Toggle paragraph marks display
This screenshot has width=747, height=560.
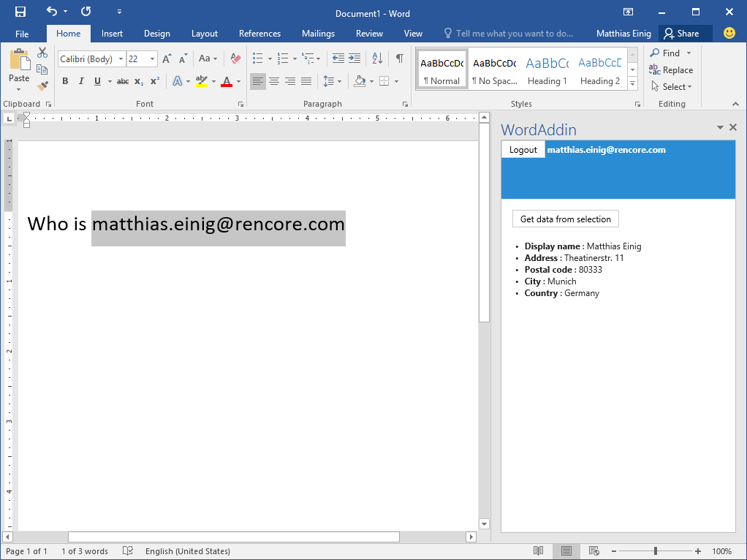click(x=400, y=58)
